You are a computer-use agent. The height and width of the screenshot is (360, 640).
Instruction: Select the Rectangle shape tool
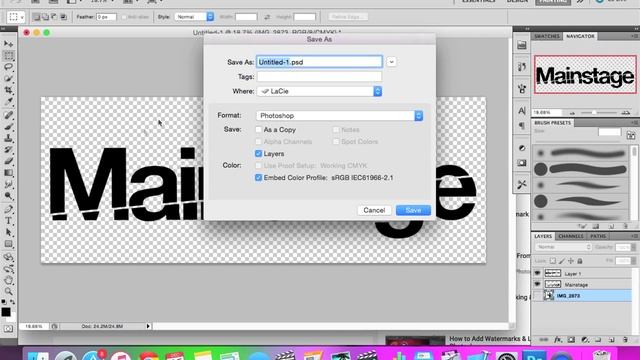coord(8,244)
